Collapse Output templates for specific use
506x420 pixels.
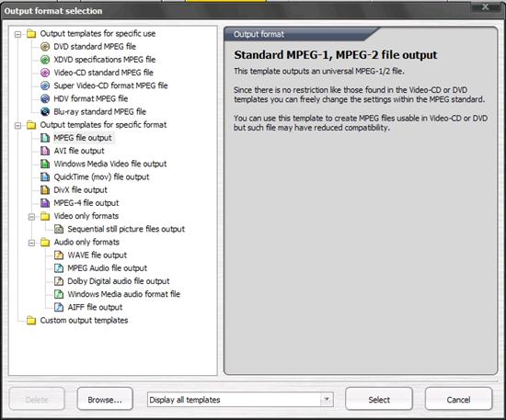[x=17, y=34]
